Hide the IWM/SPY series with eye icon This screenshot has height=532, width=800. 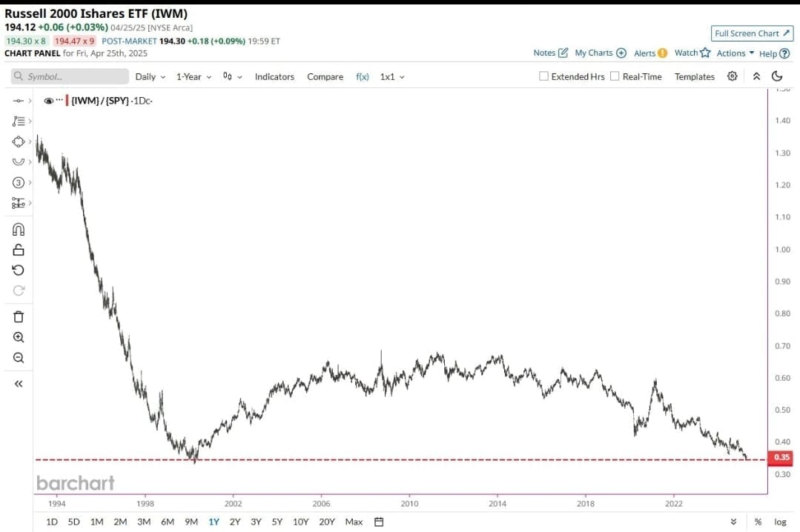49,101
